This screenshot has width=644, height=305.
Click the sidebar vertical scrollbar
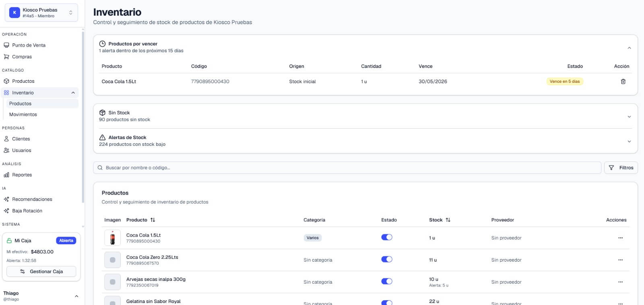(x=83, y=117)
